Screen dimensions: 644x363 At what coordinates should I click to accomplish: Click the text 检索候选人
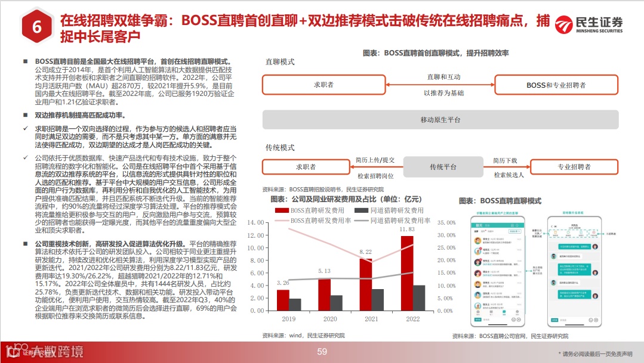pos(509,175)
